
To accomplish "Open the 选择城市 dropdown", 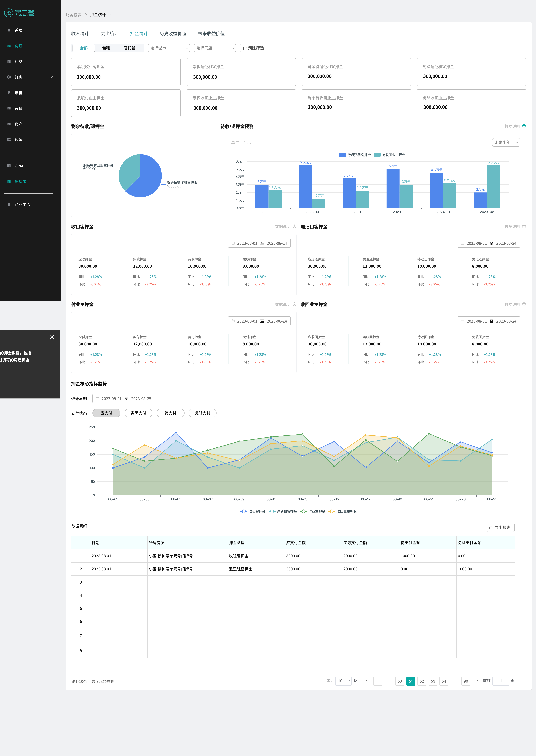I will [x=169, y=48].
